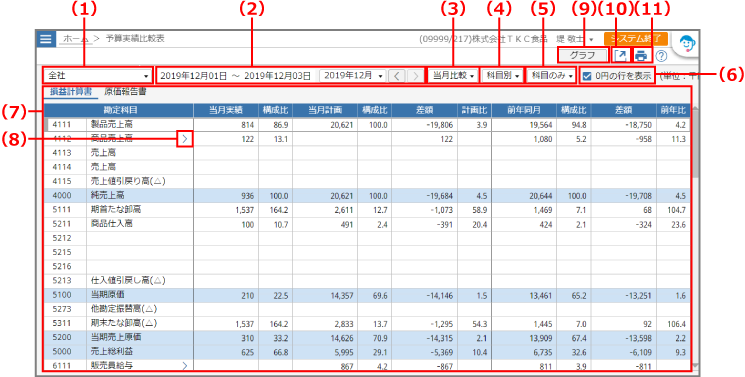The image size is (745, 377).
Task: Click the 20,621 plan value for 製品売上高
Action: (x=343, y=125)
